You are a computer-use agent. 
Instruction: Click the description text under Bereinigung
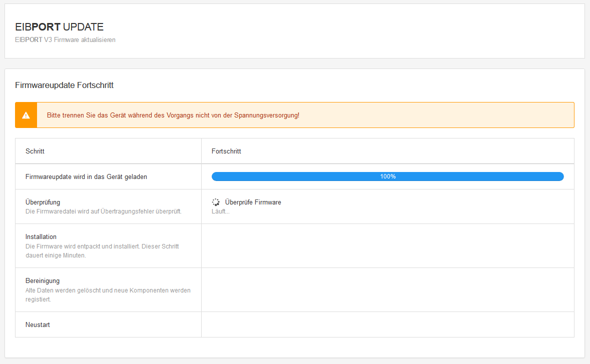108,294
